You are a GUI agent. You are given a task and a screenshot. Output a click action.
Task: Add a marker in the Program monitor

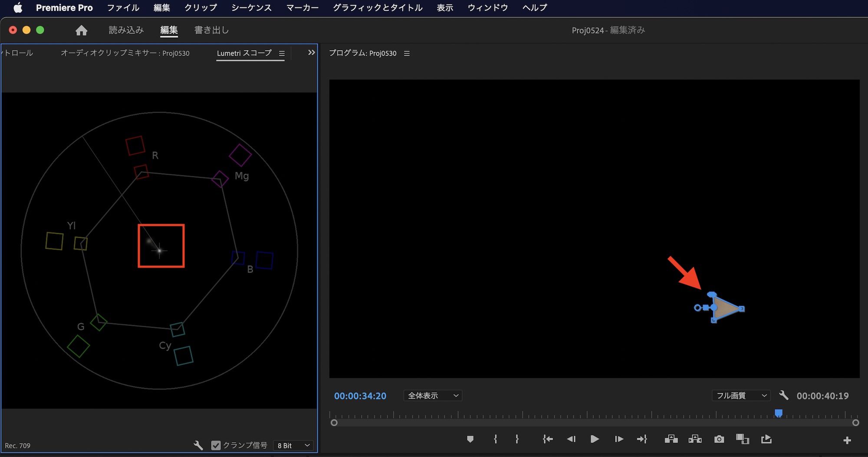point(470,439)
